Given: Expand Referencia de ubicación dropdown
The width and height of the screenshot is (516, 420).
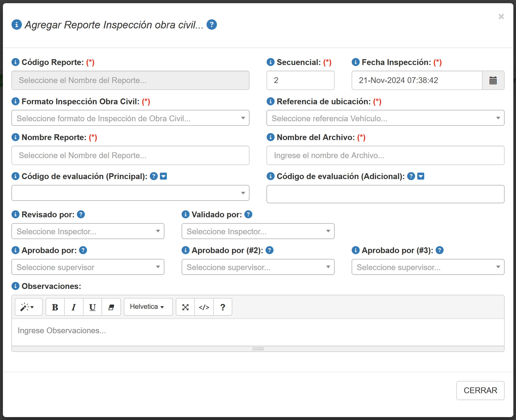Looking at the screenshot, I should click(385, 118).
